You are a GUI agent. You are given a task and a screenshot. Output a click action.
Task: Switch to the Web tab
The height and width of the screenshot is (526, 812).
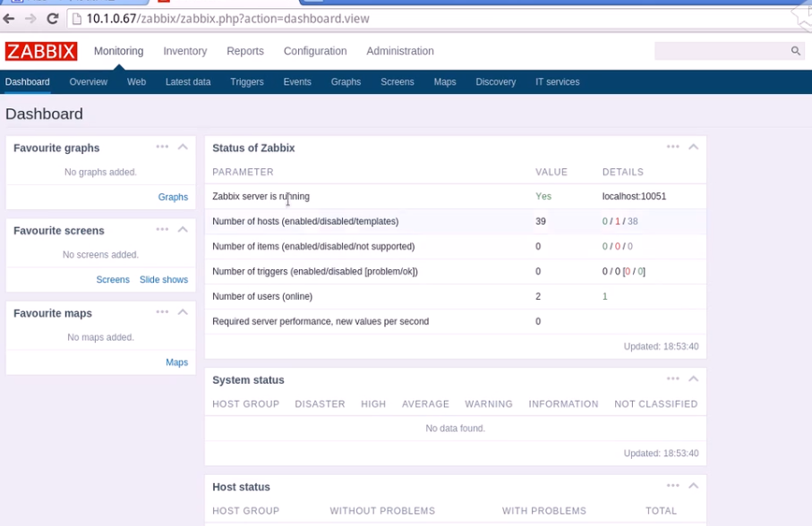pos(136,81)
